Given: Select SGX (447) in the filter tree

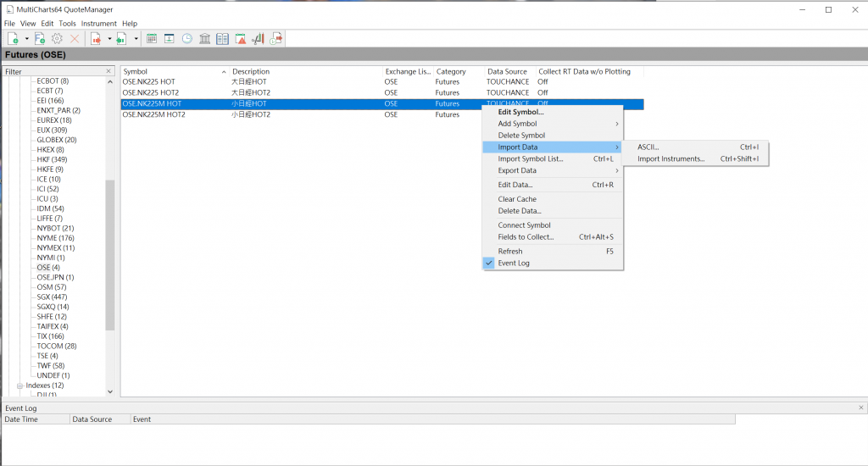Looking at the screenshot, I should coord(52,297).
